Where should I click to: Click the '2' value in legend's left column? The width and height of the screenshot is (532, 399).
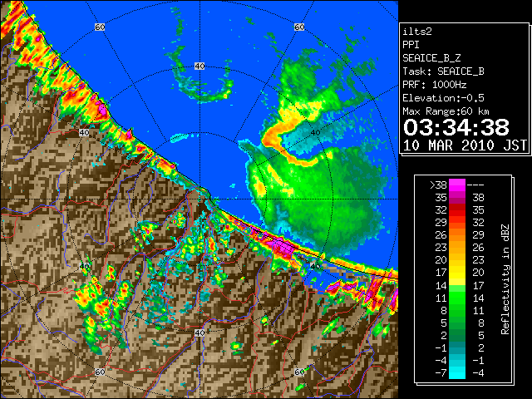(444, 335)
